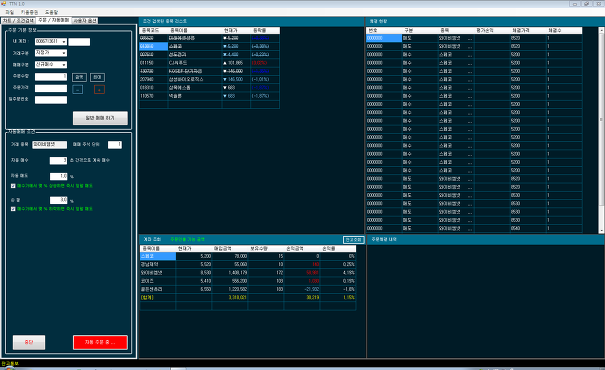Click the trade share unit field
The height and width of the screenshot is (370, 605).
[x=115, y=145]
